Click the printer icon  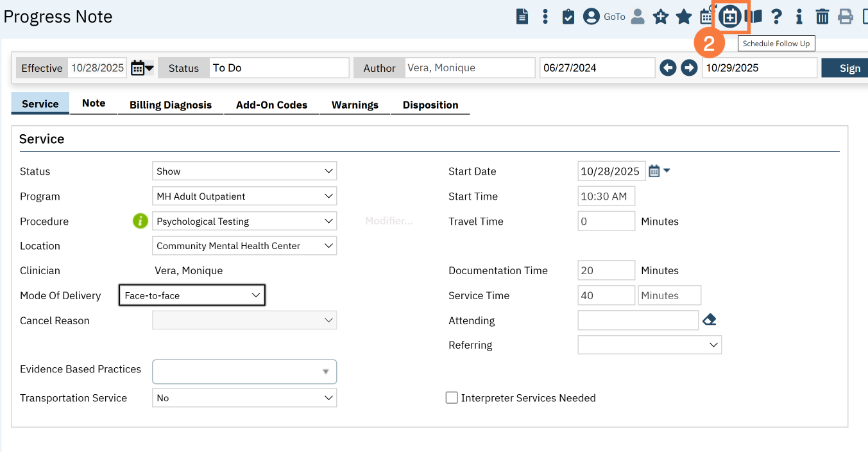(846, 17)
